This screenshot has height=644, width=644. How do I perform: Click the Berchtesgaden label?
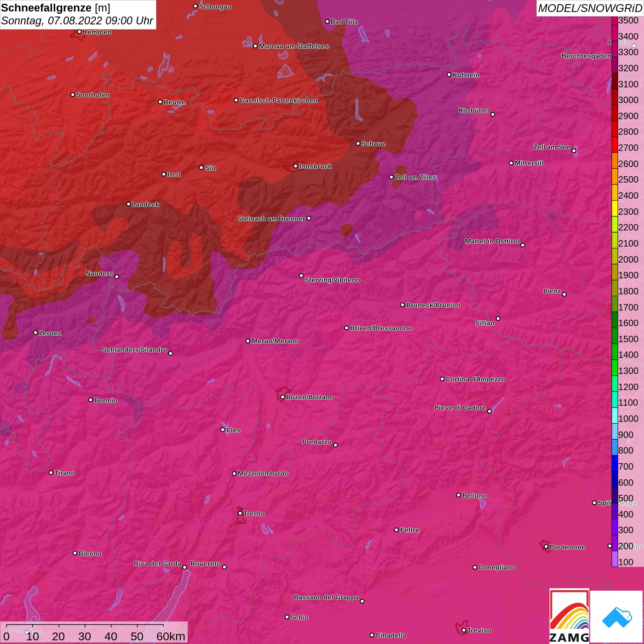coord(586,56)
